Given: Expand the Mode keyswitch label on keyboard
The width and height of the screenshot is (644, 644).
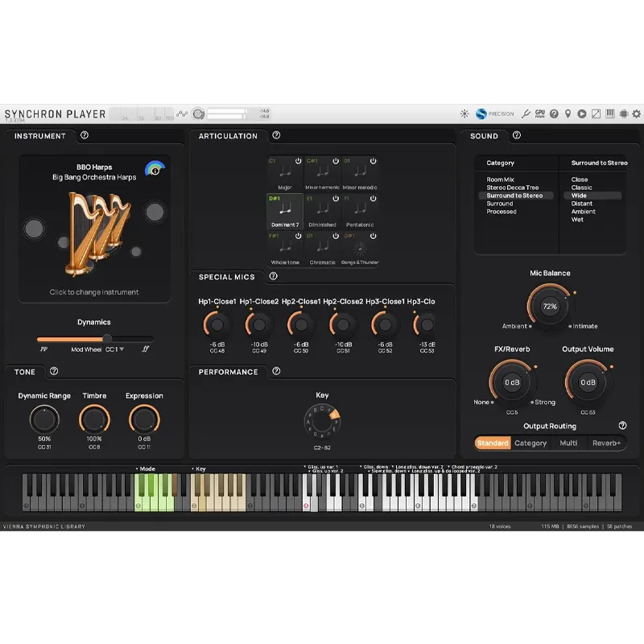Looking at the screenshot, I should (x=146, y=469).
